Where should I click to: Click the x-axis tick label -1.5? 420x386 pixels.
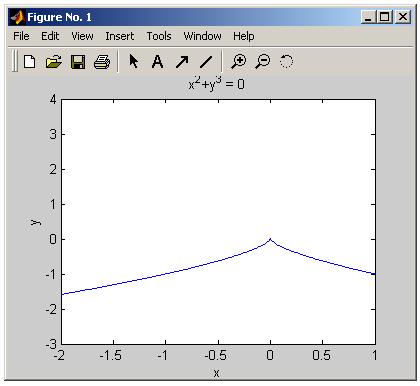(111, 355)
